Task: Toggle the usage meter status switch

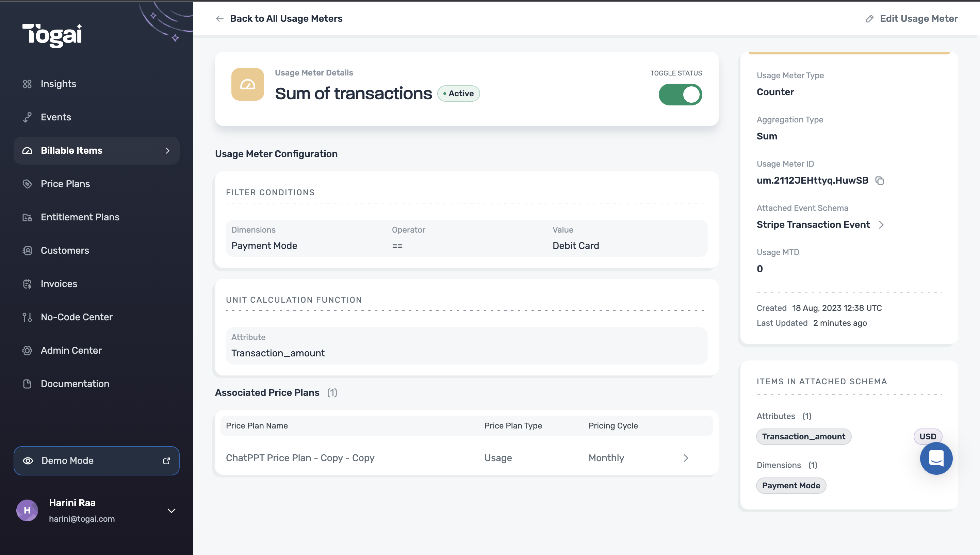Action: 680,95
